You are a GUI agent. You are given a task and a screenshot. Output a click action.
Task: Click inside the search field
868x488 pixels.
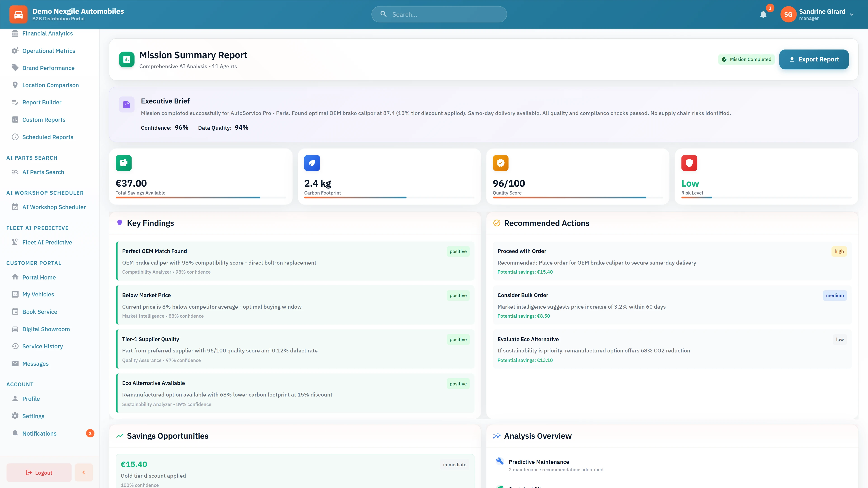(438, 14)
